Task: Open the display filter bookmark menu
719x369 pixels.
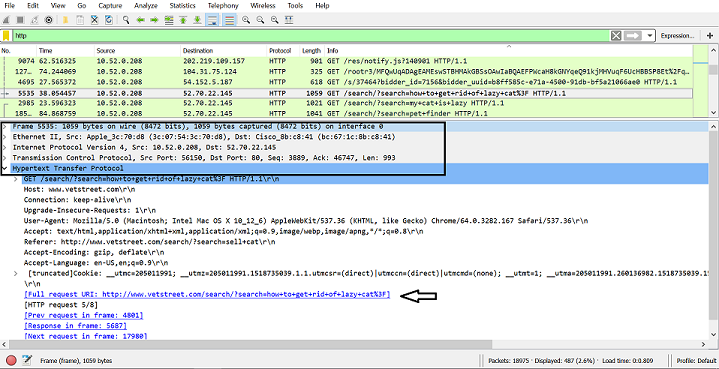Action: tap(6, 35)
